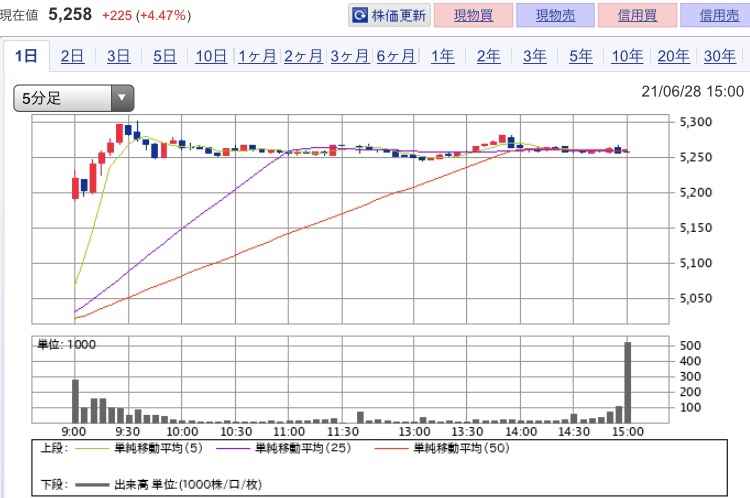View the 20年 chart
Screen dimensions: 750x498
pos(673,56)
